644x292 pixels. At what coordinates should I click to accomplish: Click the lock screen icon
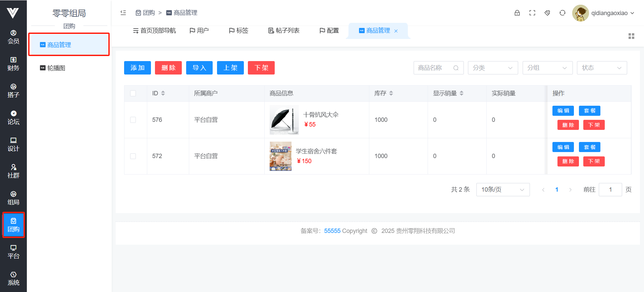click(x=517, y=13)
